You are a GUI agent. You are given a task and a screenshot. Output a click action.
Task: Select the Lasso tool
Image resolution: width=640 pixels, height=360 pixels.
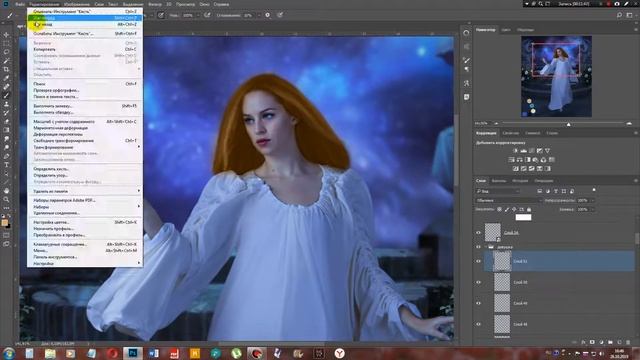(x=7, y=52)
